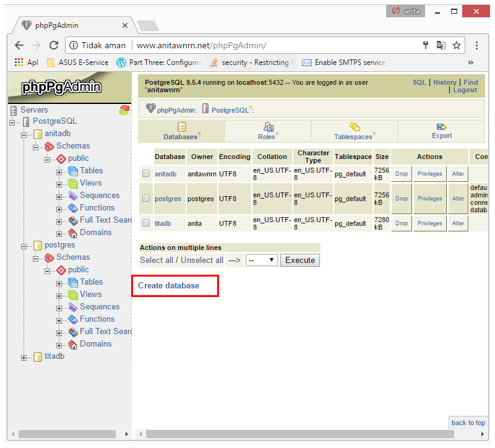Click the PostgreSQL server icon in tree

click(26, 121)
